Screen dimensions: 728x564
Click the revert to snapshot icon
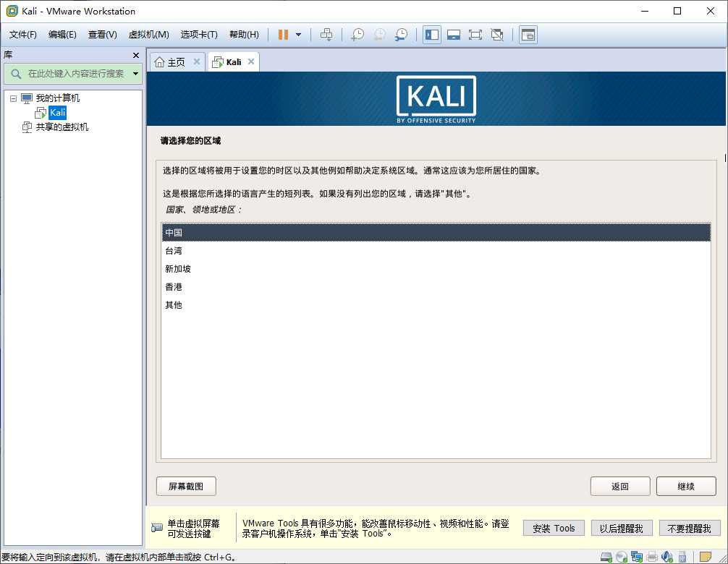tap(379, 35)
